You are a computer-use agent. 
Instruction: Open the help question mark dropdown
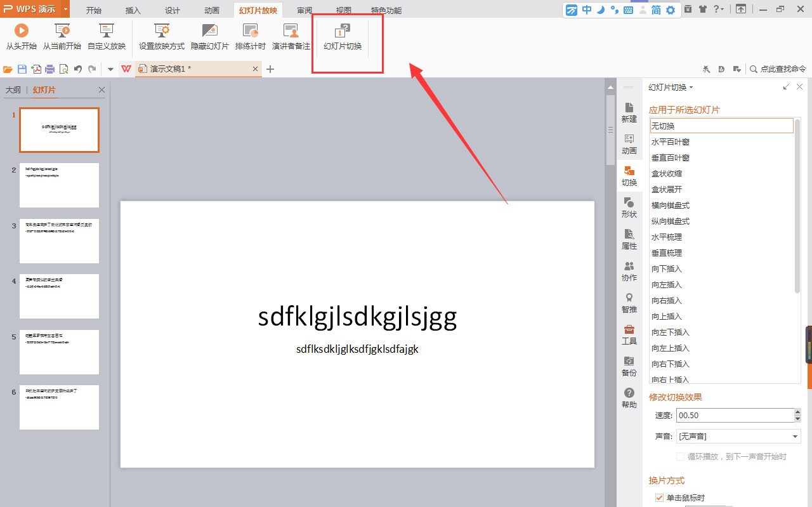[719, 9]
